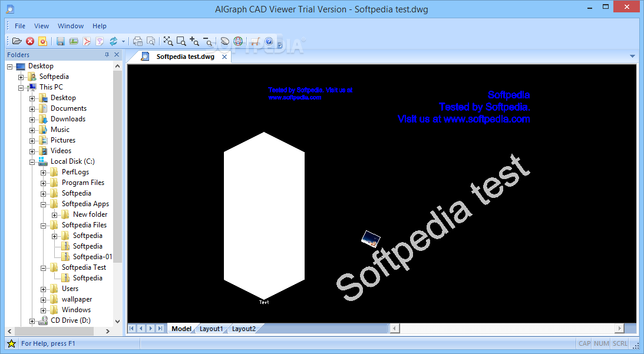Open the toolbar options overflow arrow
644x354 pixels.
(280, 44)
